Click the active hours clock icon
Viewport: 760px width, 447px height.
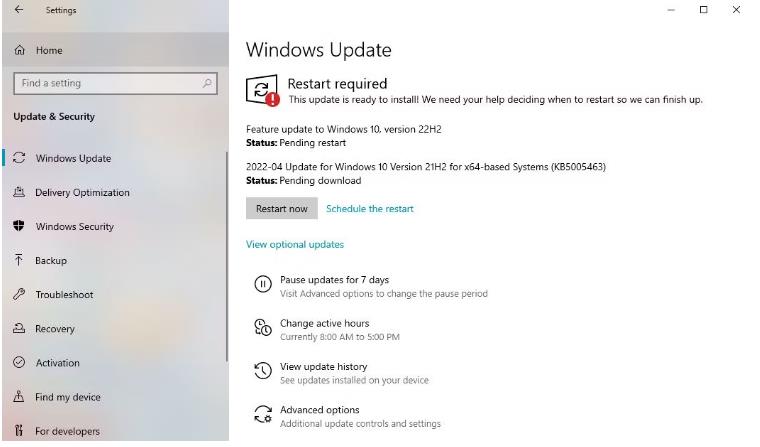263,327
